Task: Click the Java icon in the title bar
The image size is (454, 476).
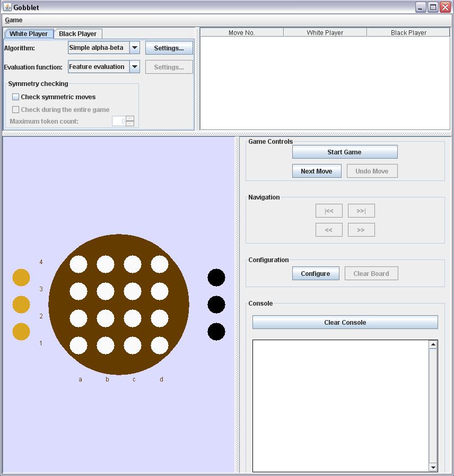Action: click(7, 7)
